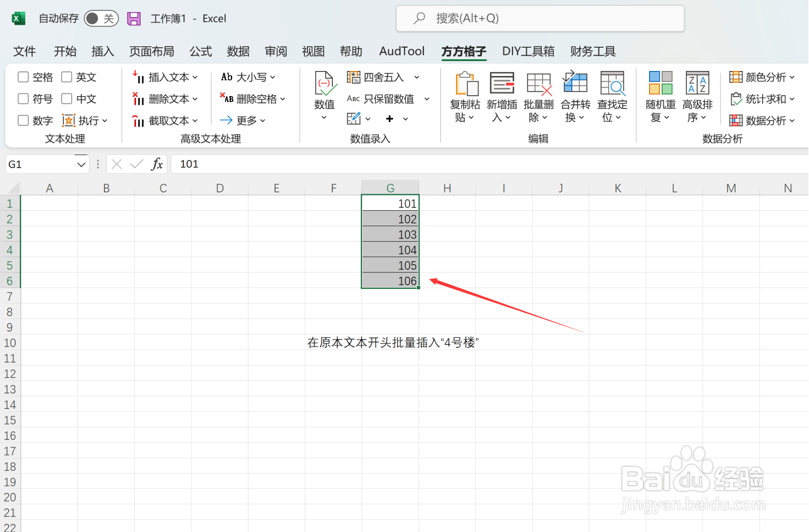Click the formula bar showing 101

pos(490,164)
